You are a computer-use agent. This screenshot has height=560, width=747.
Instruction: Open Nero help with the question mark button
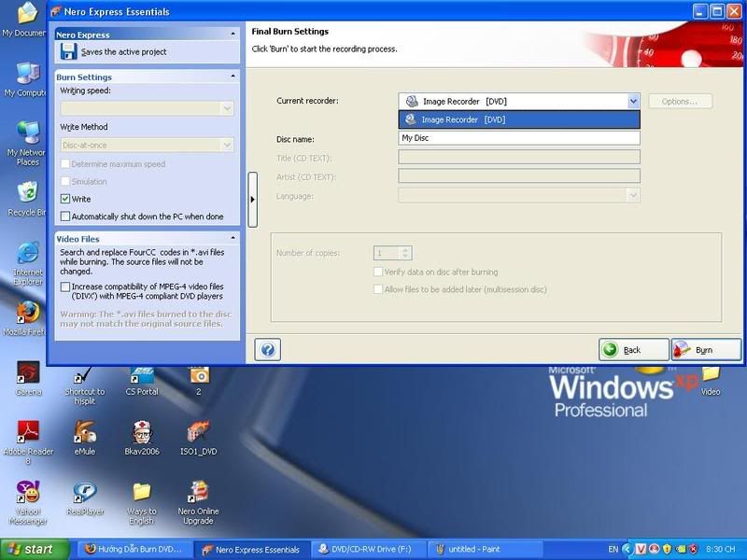point(268,350)
